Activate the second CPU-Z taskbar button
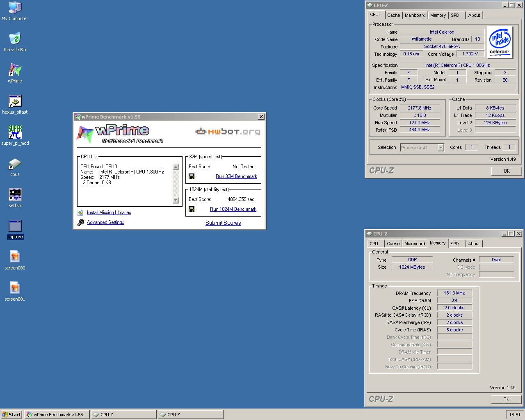Image resolution: width=525 pixels, height=420 pixels. [190, 415]
